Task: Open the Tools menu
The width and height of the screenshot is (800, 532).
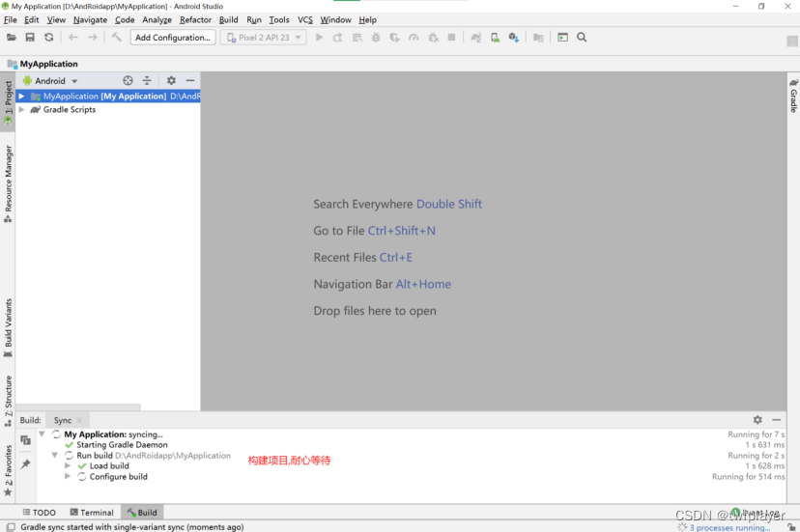Action: [x=279, y=20]
